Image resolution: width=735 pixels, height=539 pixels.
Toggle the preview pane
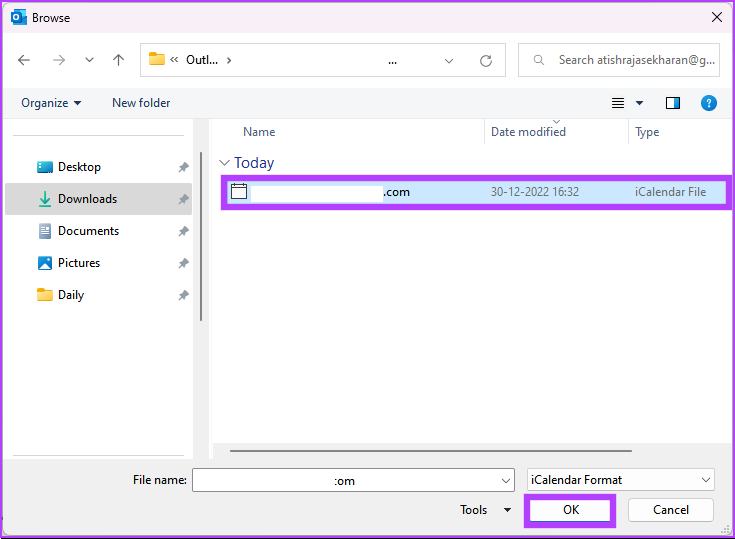pyautogui.click(x=673, y=103)
